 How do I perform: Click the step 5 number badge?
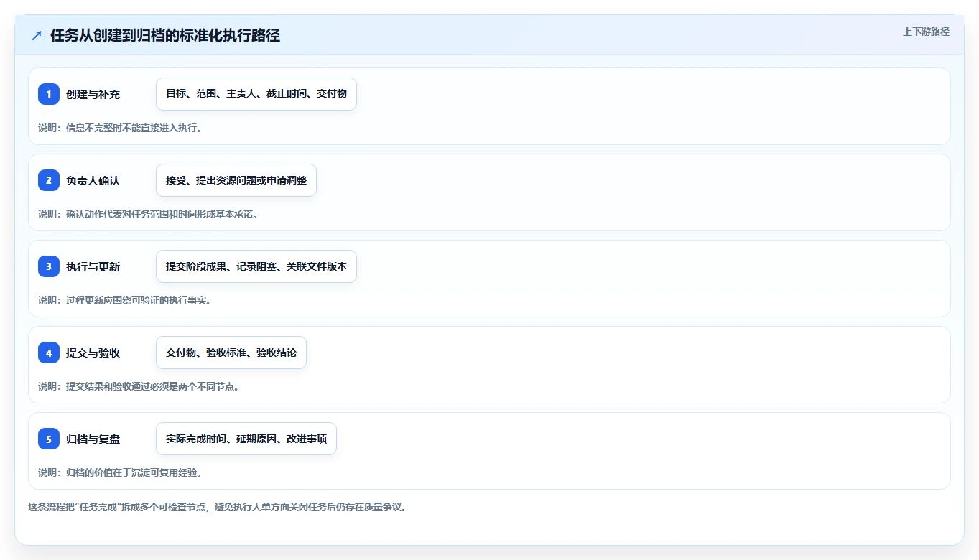pos(49,439)
